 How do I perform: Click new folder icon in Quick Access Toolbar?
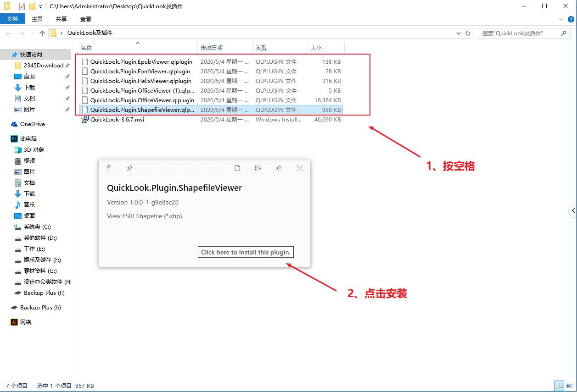tap(32, 6)
